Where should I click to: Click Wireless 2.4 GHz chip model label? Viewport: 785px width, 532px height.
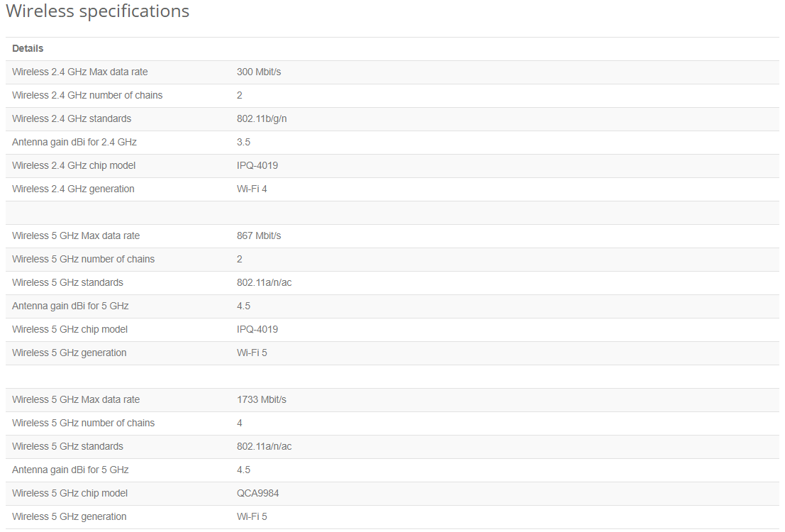(x=74, y=165)
